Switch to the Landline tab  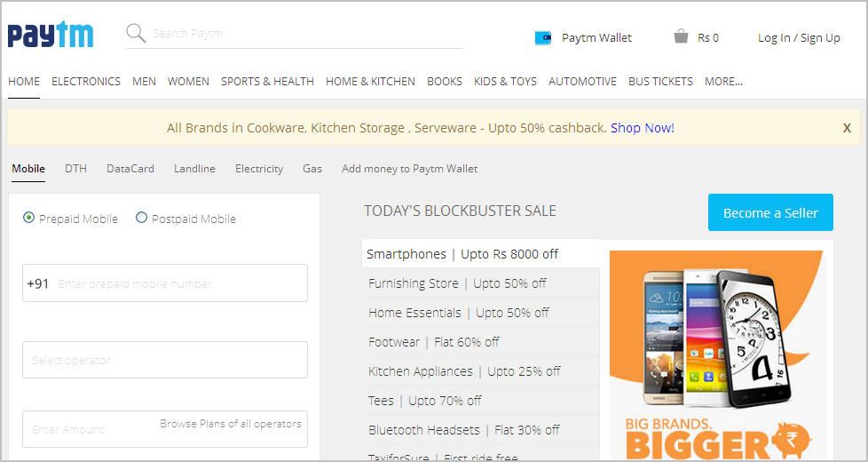[x=194, y=169]
